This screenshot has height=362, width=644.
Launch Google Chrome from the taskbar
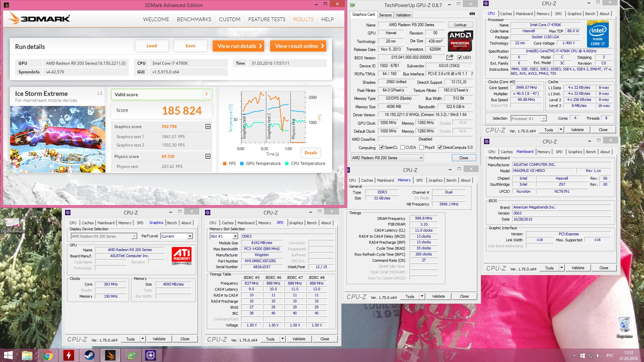pyautogui.click(x=48, y=355)
